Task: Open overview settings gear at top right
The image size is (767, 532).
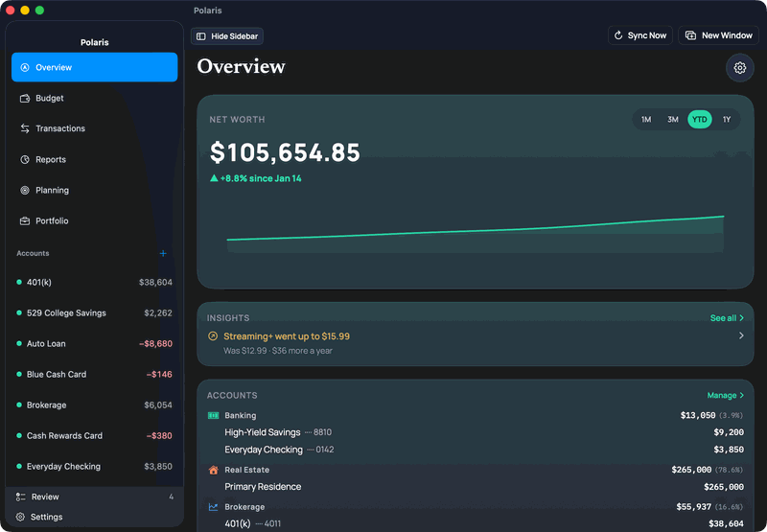Action: 739,67
